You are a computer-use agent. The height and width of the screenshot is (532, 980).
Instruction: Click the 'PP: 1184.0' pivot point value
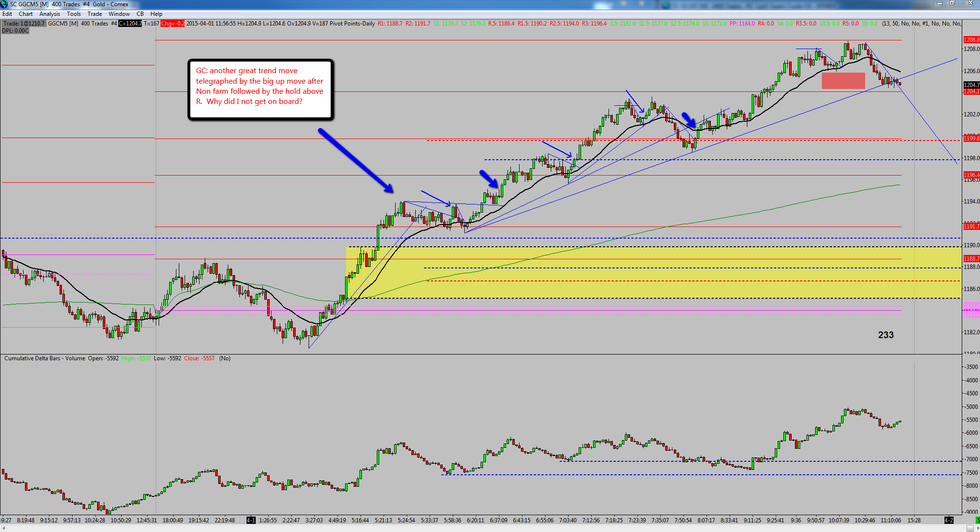click(x=742, y=24)
